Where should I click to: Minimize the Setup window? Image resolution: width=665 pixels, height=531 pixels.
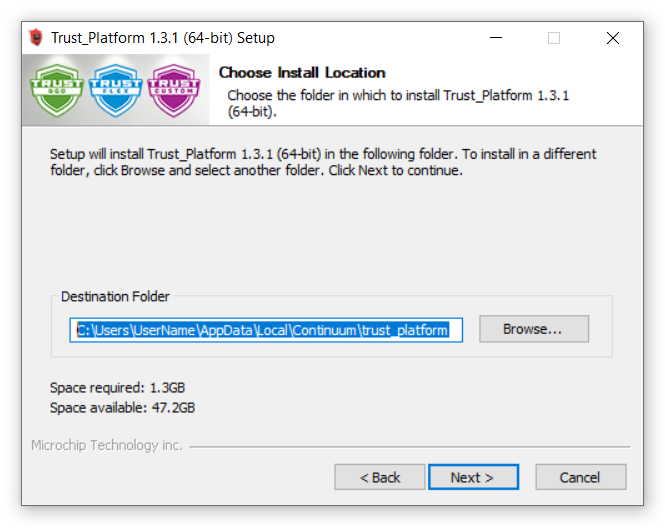pyautogui.click(x=496, y=38)
